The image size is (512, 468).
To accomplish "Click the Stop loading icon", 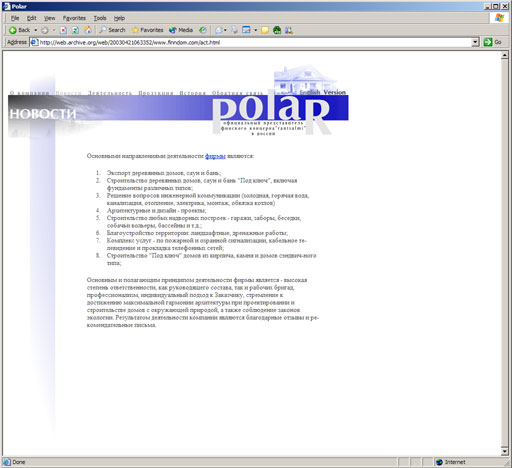I will 63,30.
